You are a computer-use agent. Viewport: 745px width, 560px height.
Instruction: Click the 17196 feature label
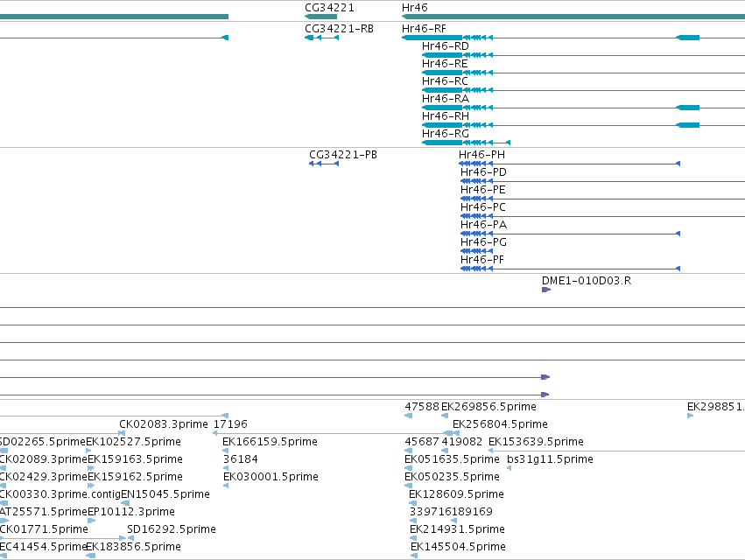[230, 424]
